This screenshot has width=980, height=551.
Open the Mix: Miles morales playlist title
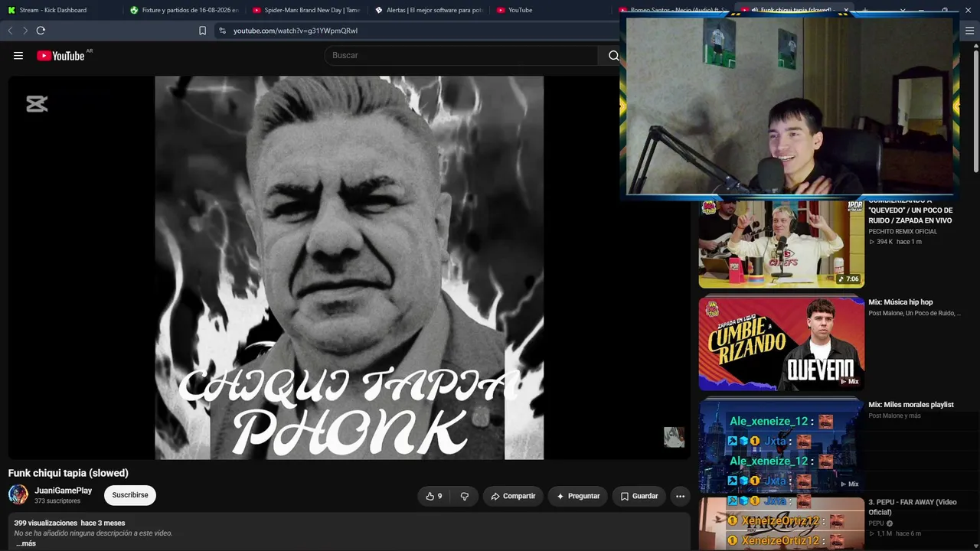click(x=911, y=405)
